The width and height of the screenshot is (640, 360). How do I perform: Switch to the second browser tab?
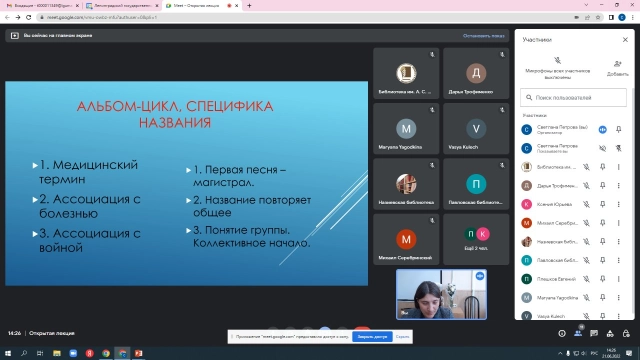coord(122,6)
